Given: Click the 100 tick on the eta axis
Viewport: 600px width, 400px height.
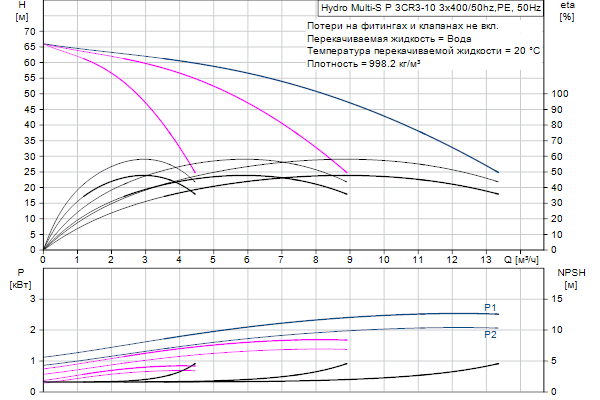Looking at the screenshot, I should pos(561,93).
